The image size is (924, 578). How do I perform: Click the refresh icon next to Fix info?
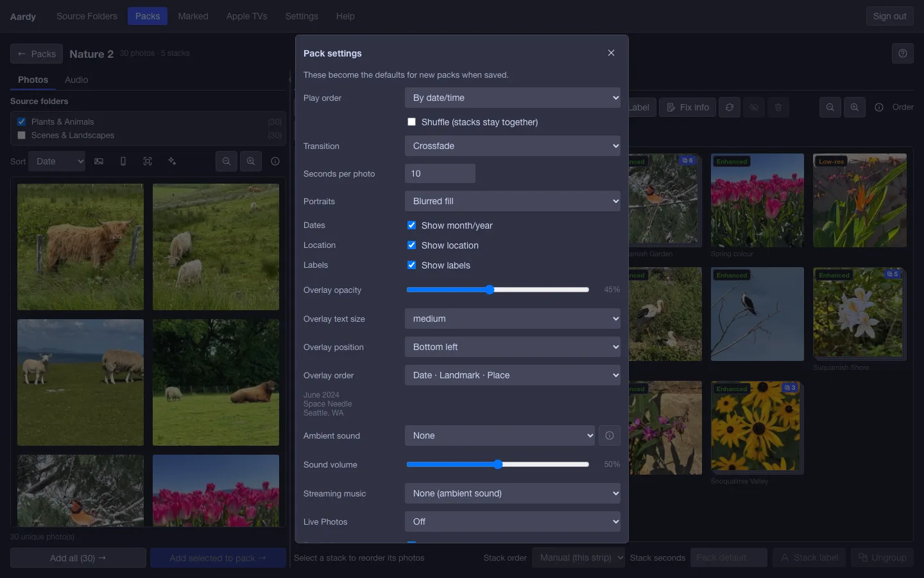click(730, 107)
